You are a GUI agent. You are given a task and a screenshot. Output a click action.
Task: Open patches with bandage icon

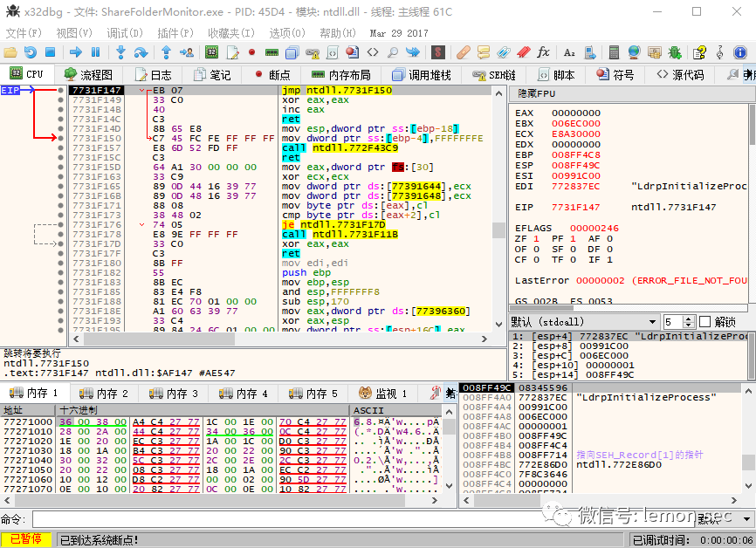click(x=464, y=52)
